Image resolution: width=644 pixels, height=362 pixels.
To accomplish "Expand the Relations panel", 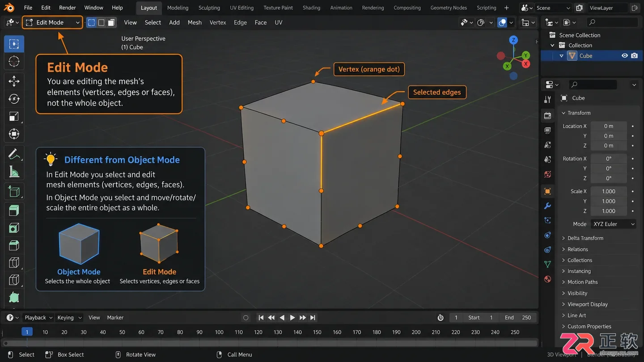I will (563, 249).
